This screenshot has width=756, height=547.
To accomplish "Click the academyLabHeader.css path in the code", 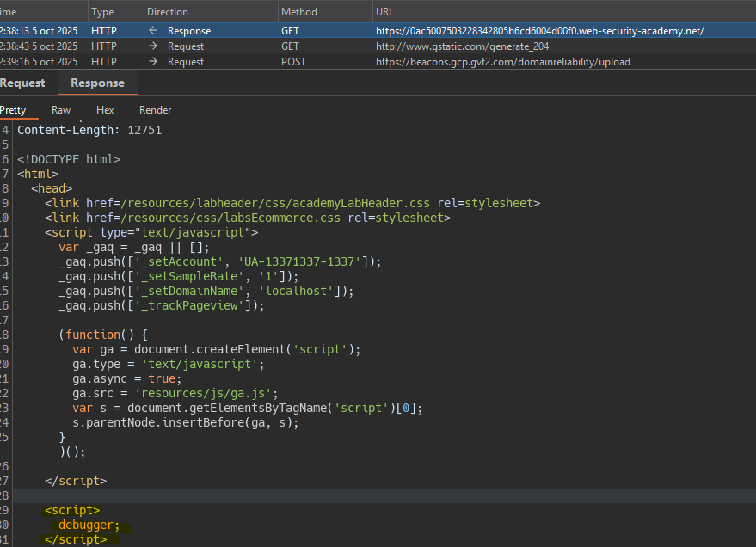I will pyautogui.click(x=275, y=203).
